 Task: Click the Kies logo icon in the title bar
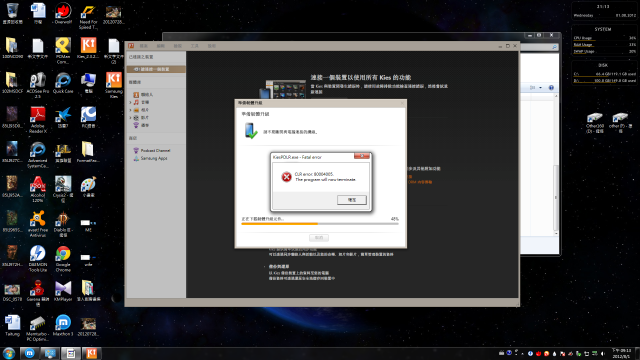point(131,46)
